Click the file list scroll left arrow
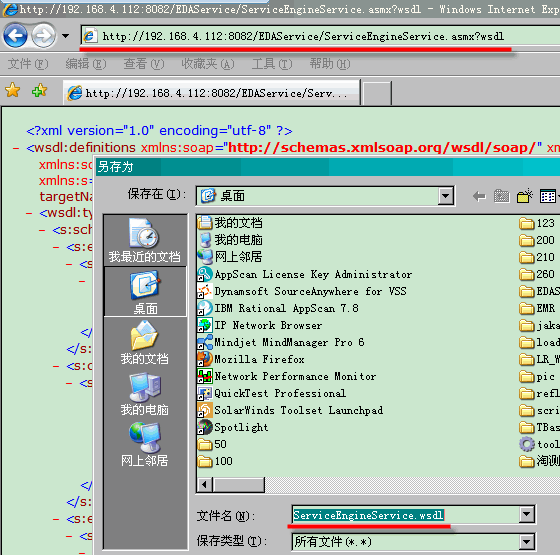Image resolution: width=560 pixels, height=555 pixels. [205, 485]
